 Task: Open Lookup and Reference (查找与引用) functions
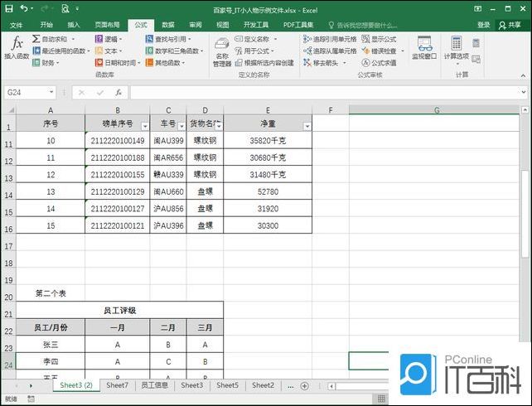pyautogui.click(x=168, y=39)
